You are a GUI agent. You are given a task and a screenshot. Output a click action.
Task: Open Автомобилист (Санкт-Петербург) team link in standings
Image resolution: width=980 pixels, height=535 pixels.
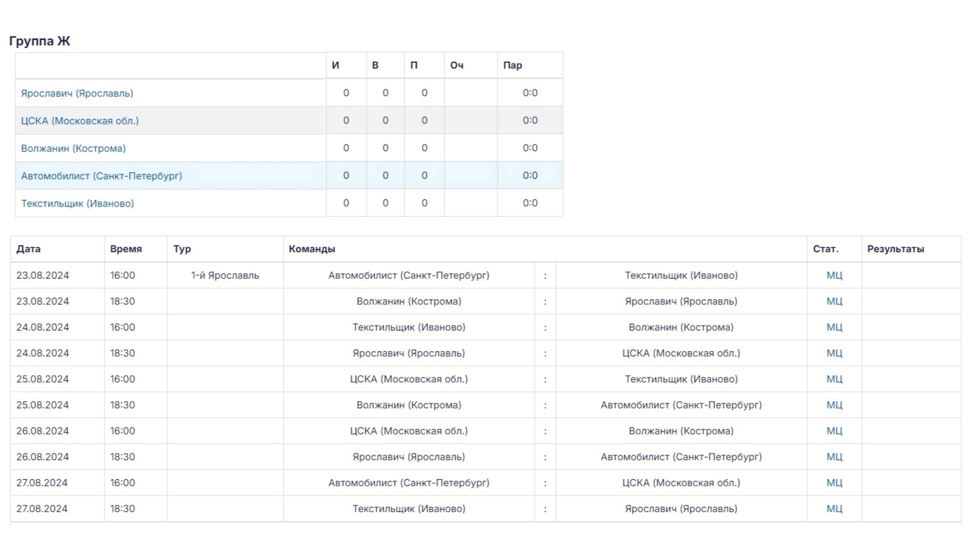102,176
